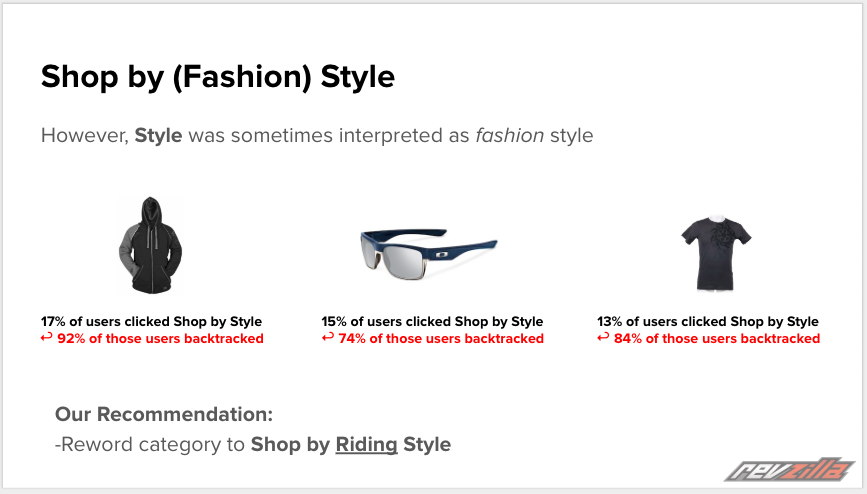The height and width of the screenshot is (494, 867).
Task: Click the italic word fashion in the subtitle
Action: click(x=509, y=135)
